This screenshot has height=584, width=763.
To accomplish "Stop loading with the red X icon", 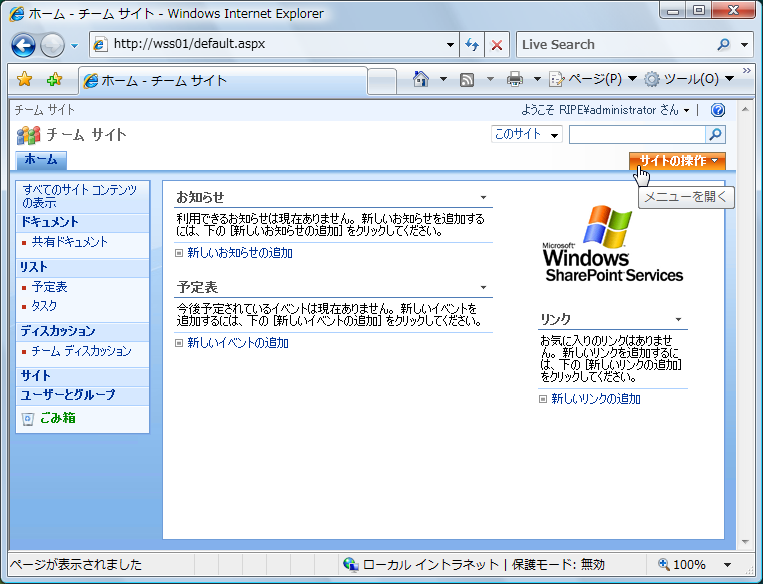I will pos(497,45).
